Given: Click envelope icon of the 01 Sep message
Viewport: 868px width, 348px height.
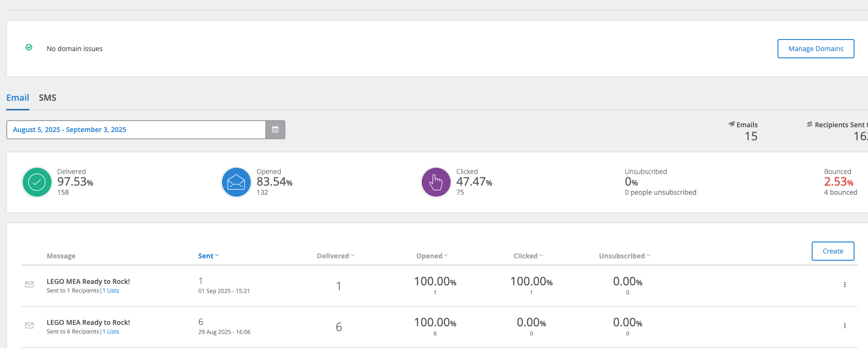Looking at the screenshot, I should pyautogui.click(x=29, y=284).
